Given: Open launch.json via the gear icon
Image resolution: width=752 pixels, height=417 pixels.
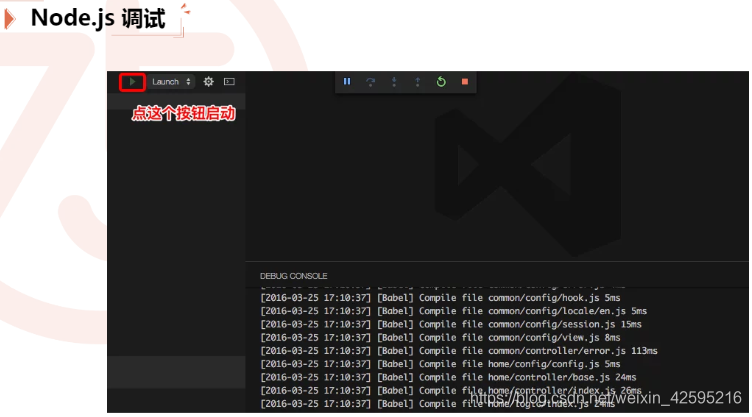Looking at the screenshot, I should coord(208,82).
